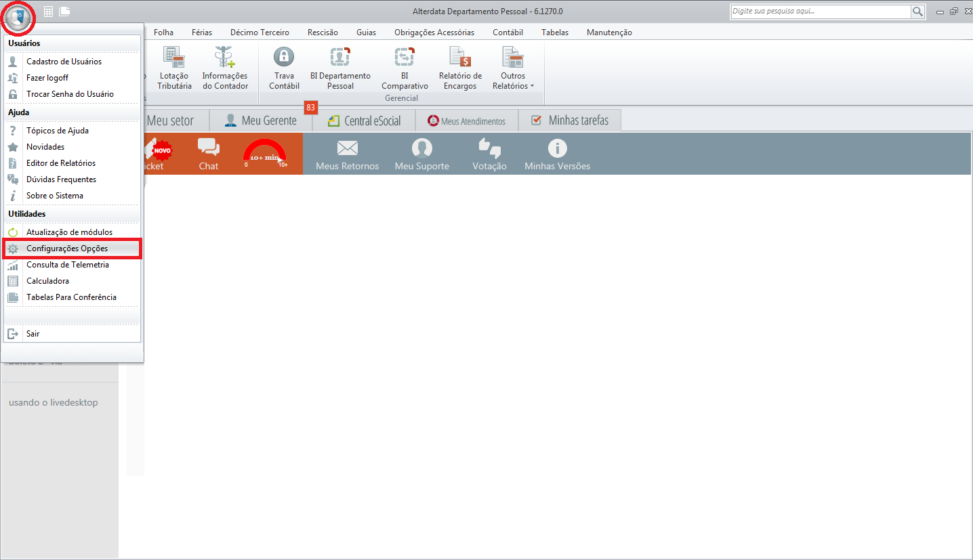Open the Férias ribbon tab

click(202, 33)
